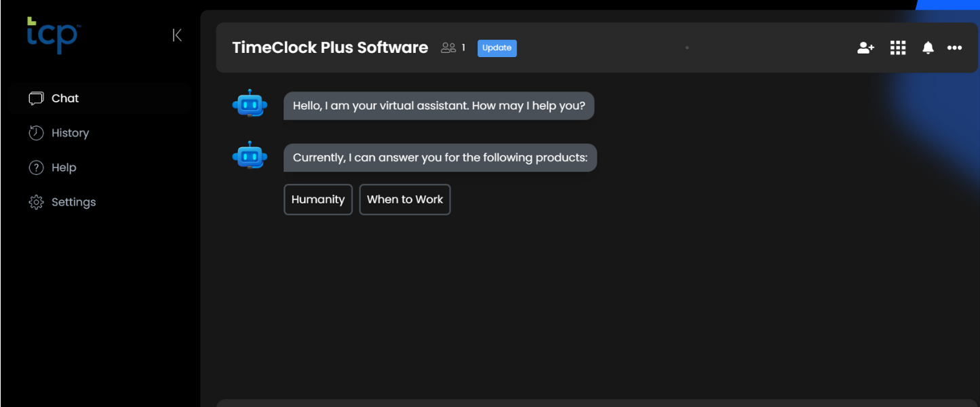Click the tcp logo in the sidebar
The height and width of the screenshot is (407, 980).
click(54, 36)
